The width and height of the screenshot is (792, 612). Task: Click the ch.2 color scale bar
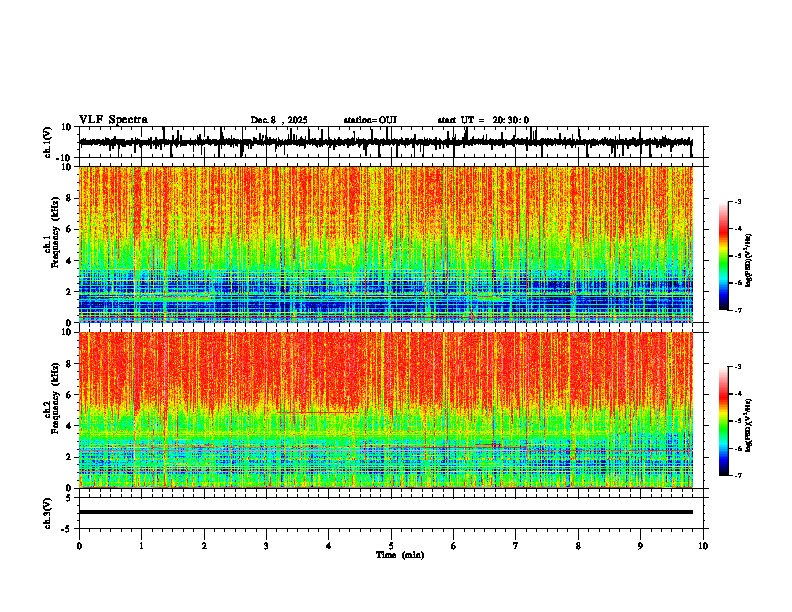(724, 421)
